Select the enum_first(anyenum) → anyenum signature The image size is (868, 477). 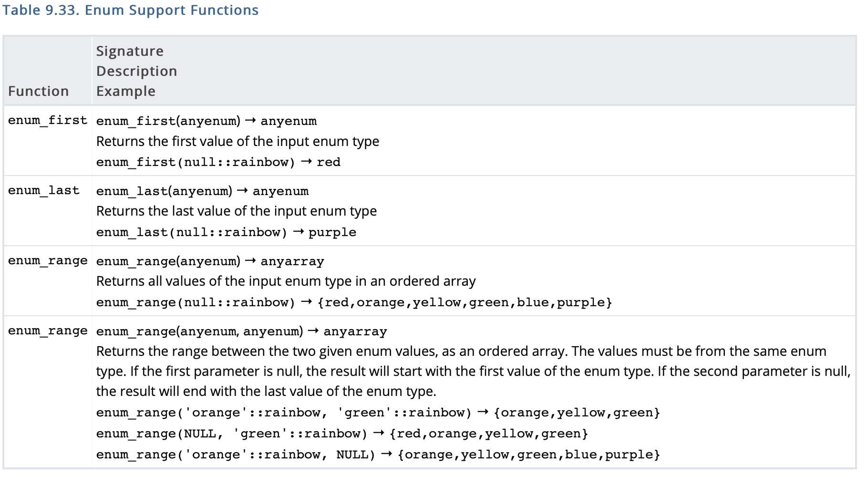[206, 121]
